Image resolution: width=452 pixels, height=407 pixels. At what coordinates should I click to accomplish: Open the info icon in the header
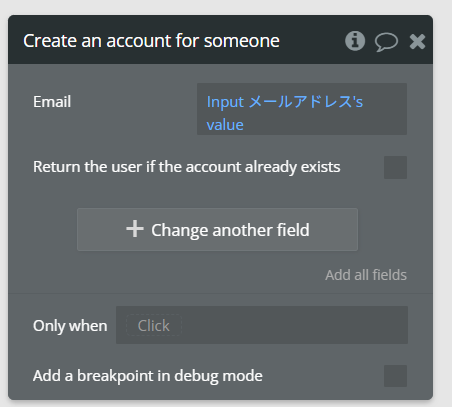click(355, 41)
